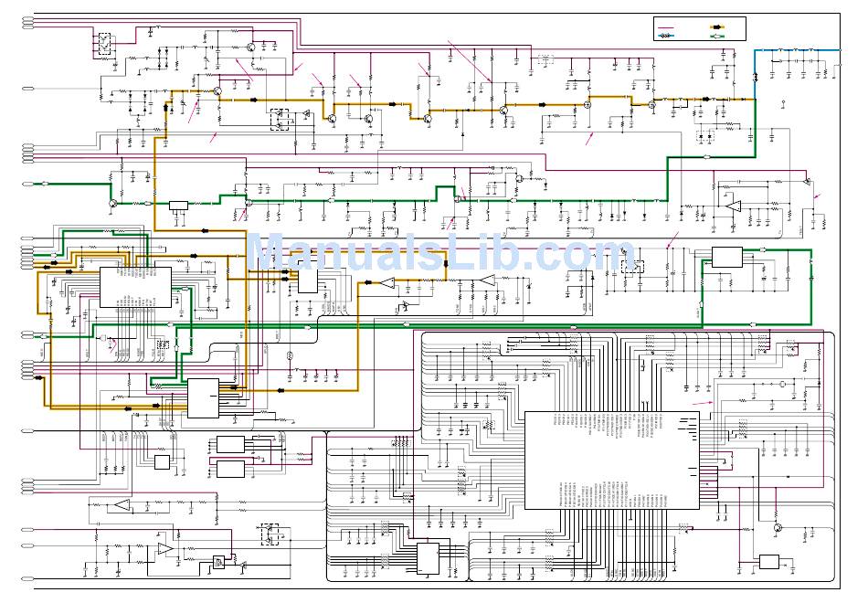Viewport: 868px width, 603px height.
Task: Click the green hollow-arrow sample in legend
Action: pos(717,36)
